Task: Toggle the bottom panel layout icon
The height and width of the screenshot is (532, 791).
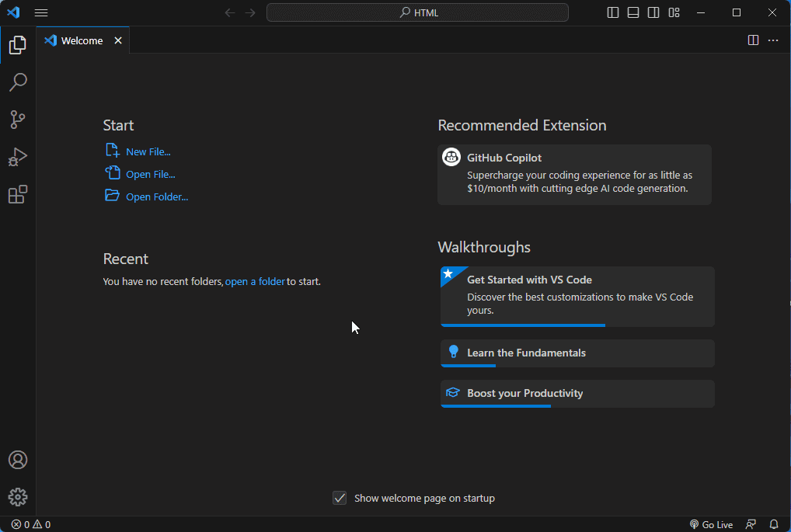Action: pos(633,12)
